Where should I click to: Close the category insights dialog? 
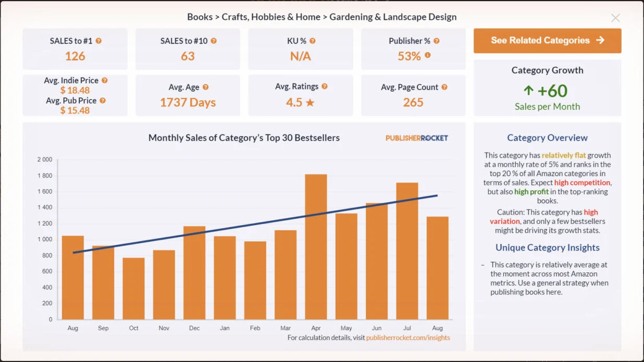pos(615,18)
